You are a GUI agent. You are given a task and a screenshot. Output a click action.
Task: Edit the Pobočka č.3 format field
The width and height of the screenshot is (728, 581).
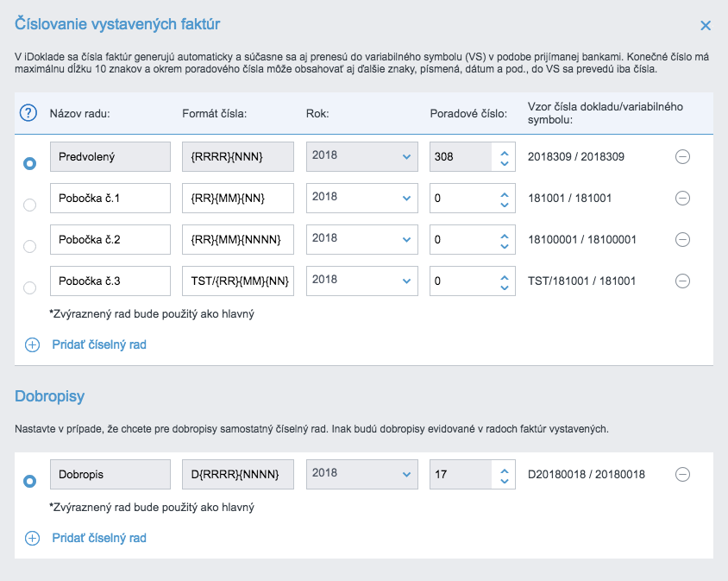click(238, 281)
